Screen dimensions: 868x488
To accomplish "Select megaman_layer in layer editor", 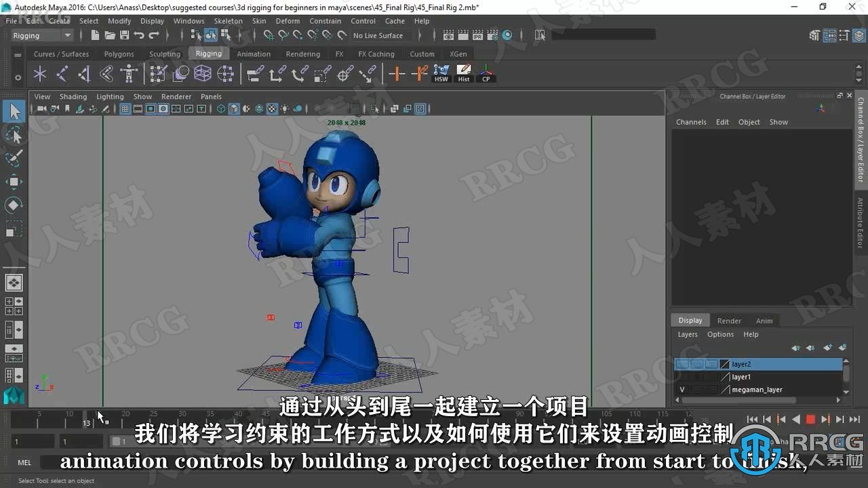I will (758, 390).
